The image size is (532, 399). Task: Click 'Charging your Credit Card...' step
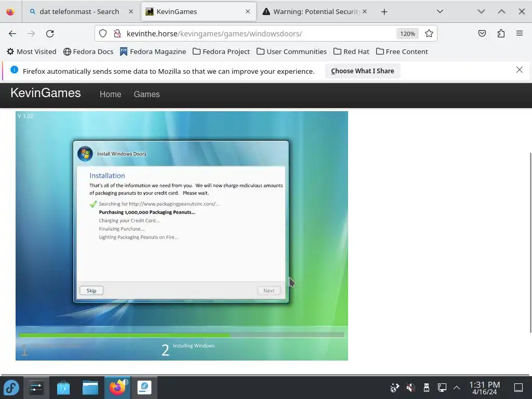point(129,220)
